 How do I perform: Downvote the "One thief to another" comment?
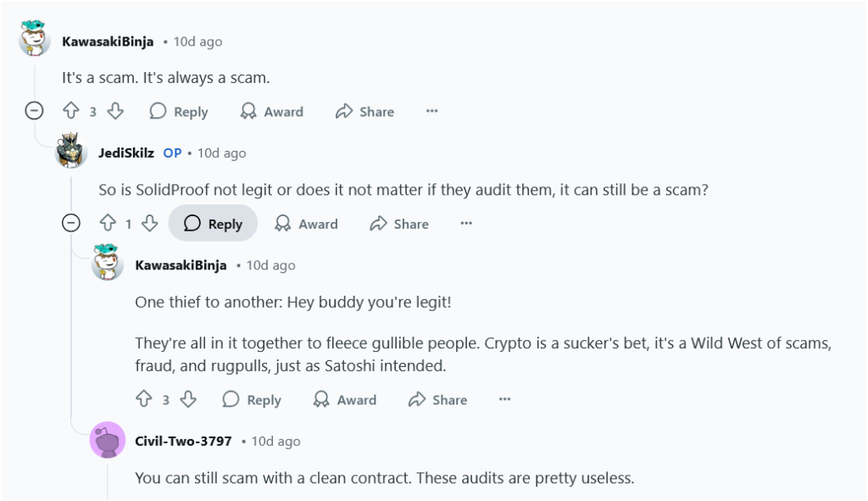[188, 399]
